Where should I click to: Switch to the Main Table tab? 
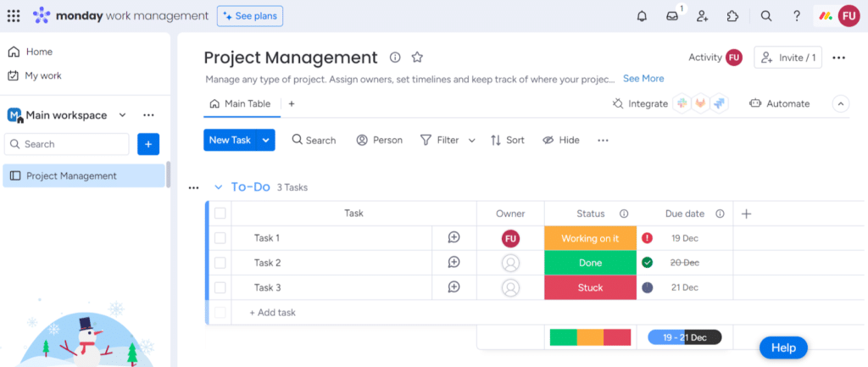[241, 103]
